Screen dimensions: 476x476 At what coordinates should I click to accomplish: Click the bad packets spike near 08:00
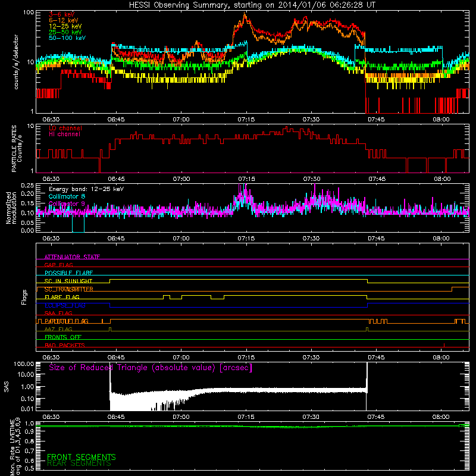point(444,345)
